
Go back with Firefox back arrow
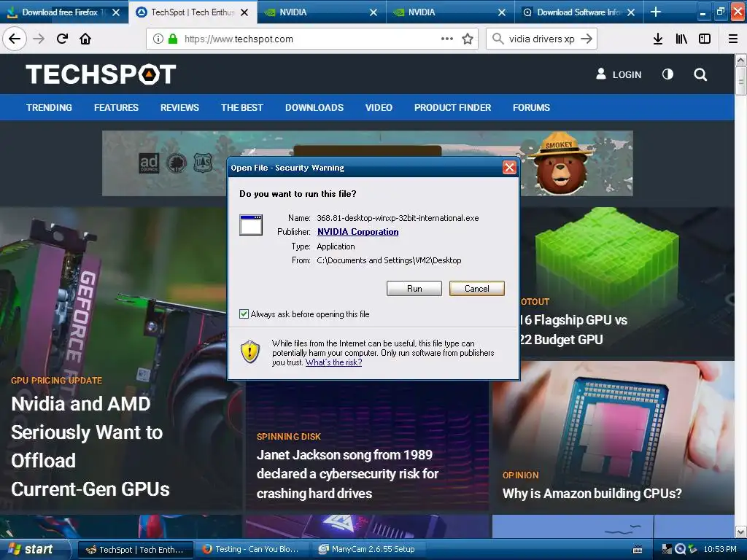(15, 39)
